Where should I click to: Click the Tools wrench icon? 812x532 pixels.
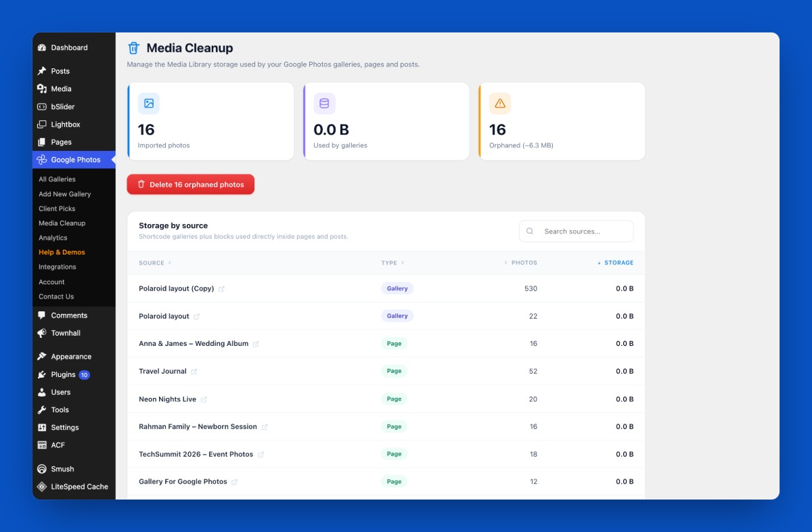(x=42, y=409)
